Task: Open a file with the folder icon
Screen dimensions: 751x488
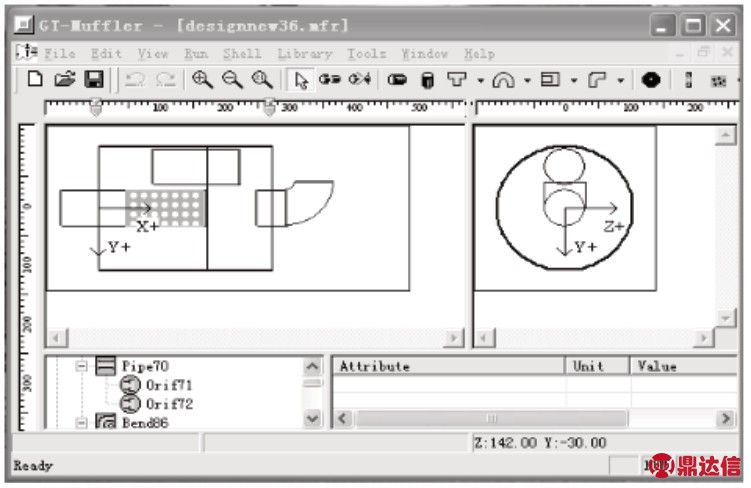Action: (x=64, y=79)
